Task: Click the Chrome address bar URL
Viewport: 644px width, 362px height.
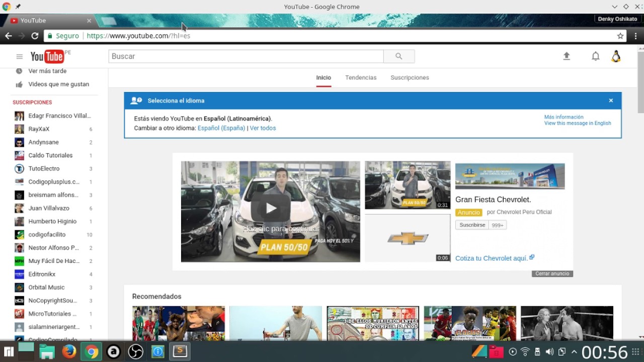Action: click(x=138, y=36)
